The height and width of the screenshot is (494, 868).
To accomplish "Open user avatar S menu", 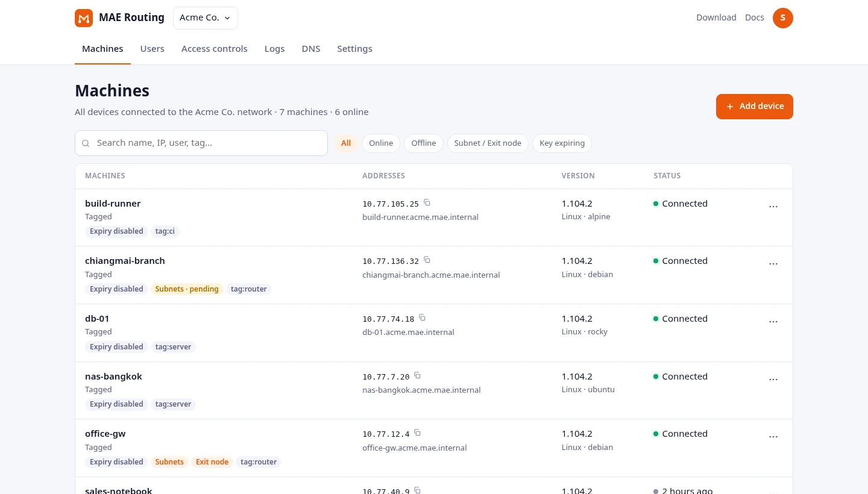I will [x=783, y=18].
